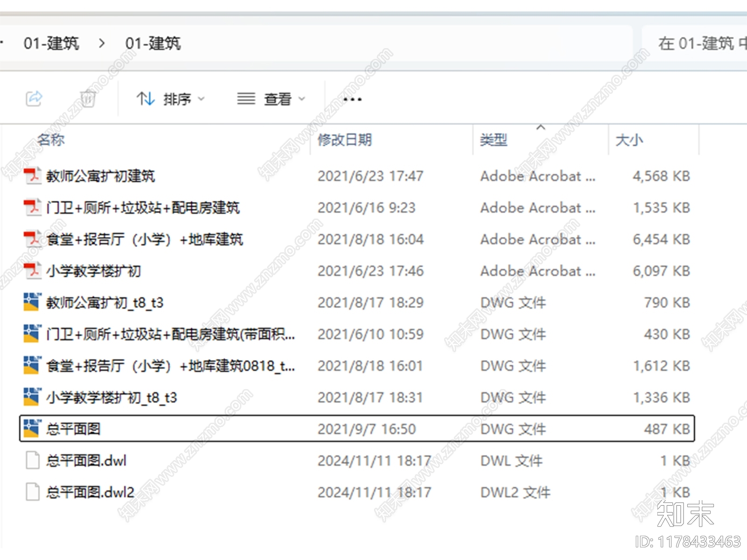This screenshot has width=747, height=560.
Task: Sort by 修改日期 column header
Action: coord(345,140)
